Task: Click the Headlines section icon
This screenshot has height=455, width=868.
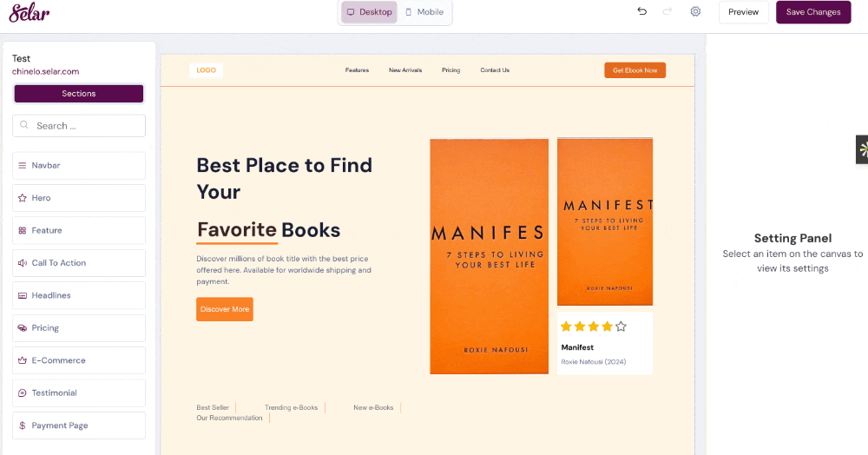Action: click(x=23, y=295)
